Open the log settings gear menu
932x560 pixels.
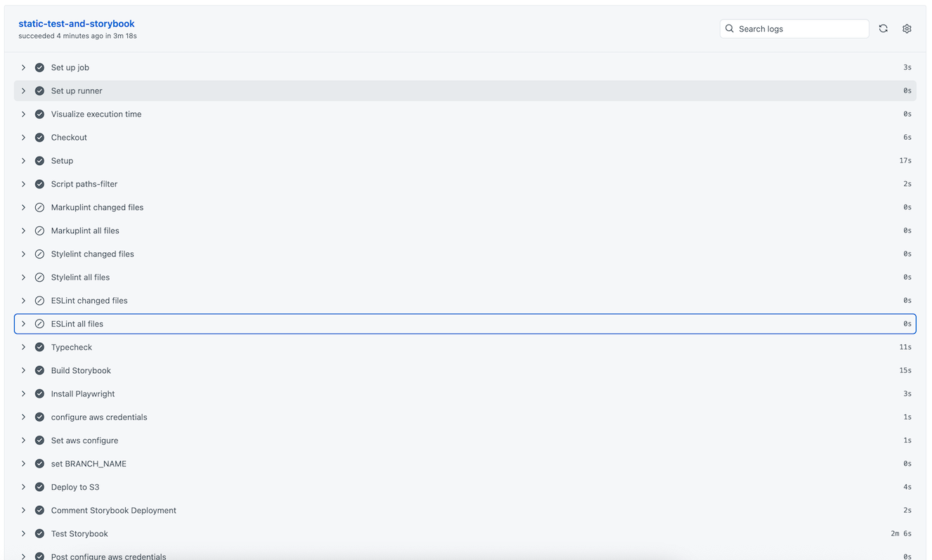pyautogui.click(x=907, y=29)
